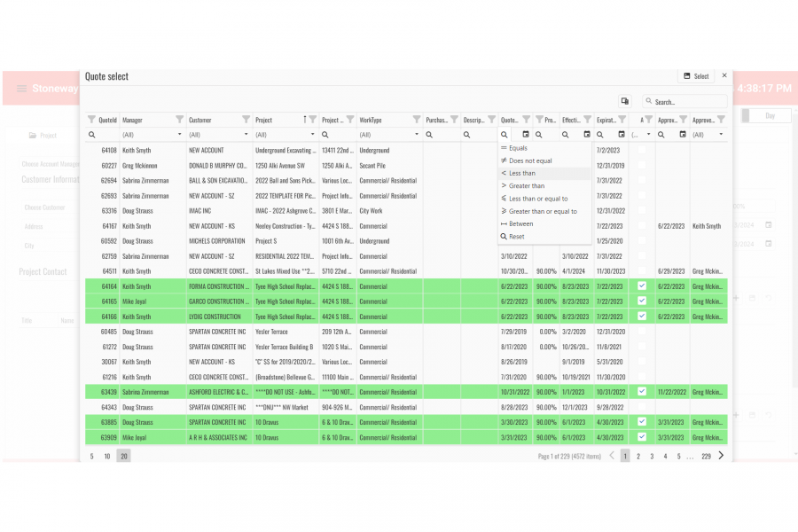Uncheck the approved box for quote 63885

pyautogui.click(x=642, y=421)
